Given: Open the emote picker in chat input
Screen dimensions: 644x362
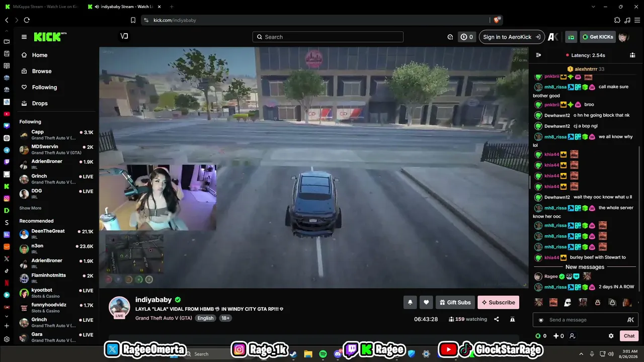Looking at the screenshot, I should tap(541, 320).
